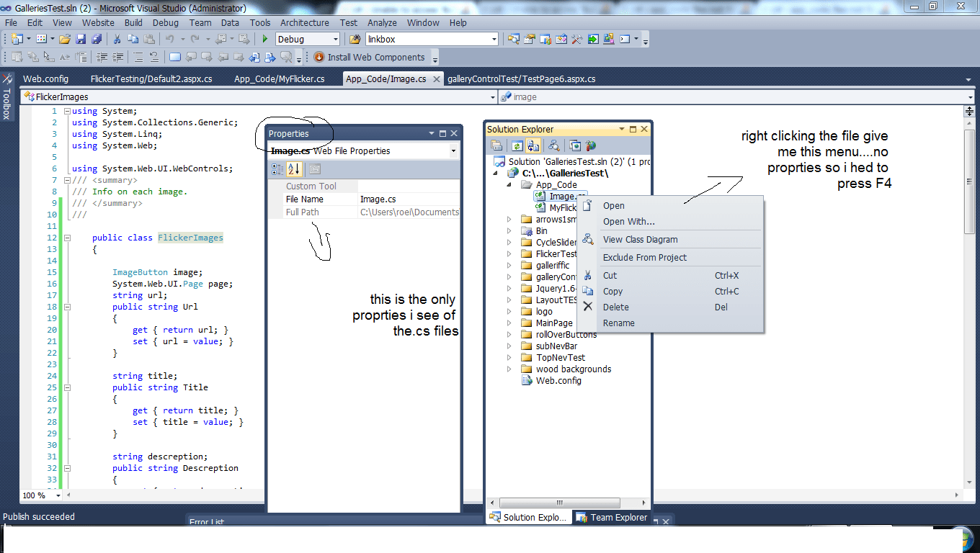The image size is (980, 553).
Task: Open the Properties window via Solution Explorer icon
Action: click(497, 145)
